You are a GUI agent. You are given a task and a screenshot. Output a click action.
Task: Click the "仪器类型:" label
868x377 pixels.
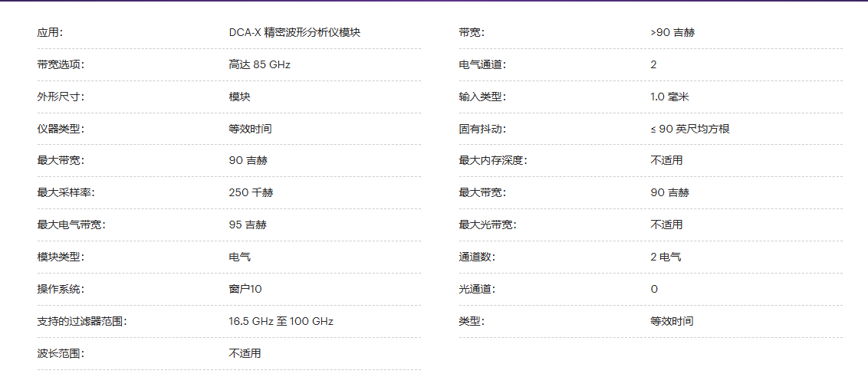tap(61, 129)
